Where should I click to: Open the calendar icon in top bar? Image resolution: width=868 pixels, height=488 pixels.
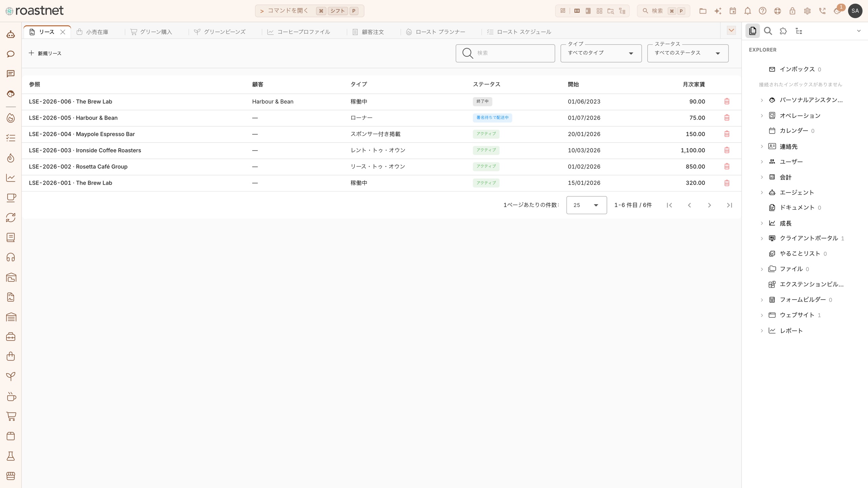733,11
